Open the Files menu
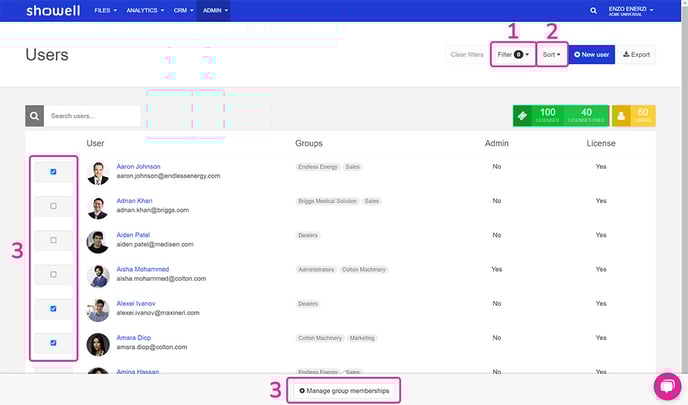 pos(106,10)
